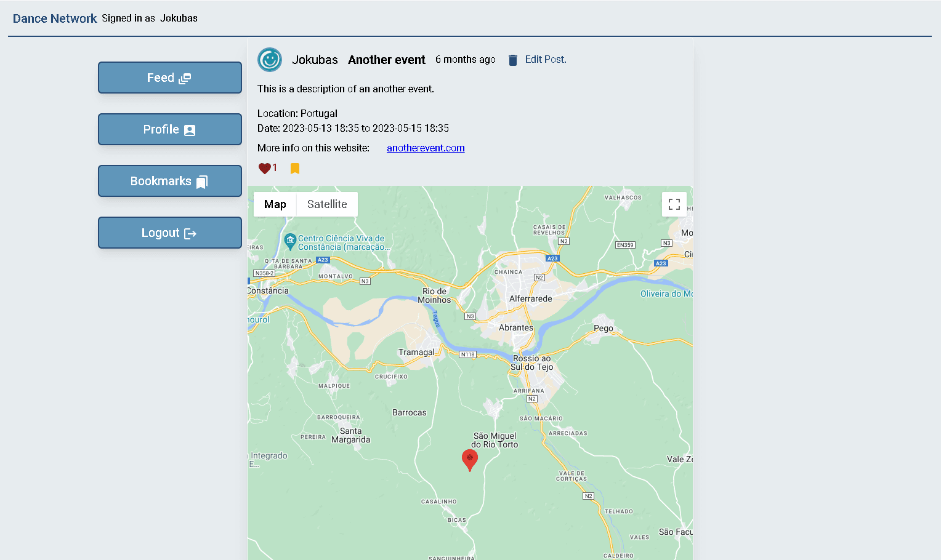941x560 pixels.
Task: Log out using Logout button
Action: click(169, 233)
